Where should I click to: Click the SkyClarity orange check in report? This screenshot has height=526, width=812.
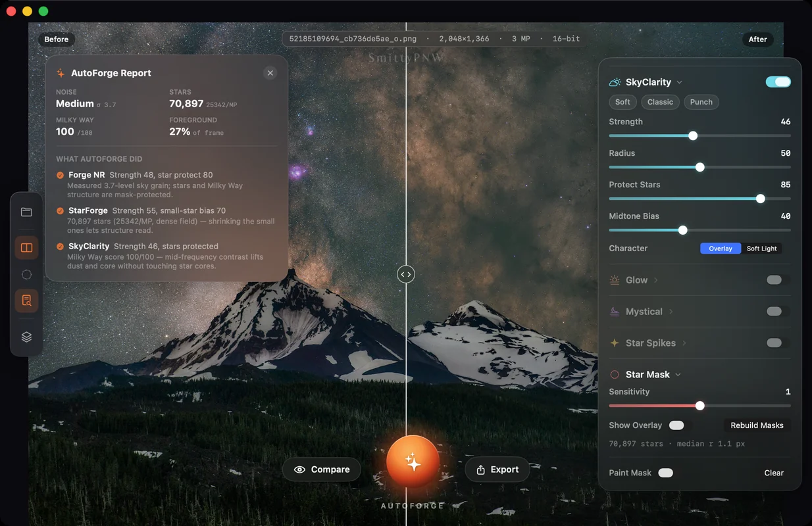(x=60, y=246)
